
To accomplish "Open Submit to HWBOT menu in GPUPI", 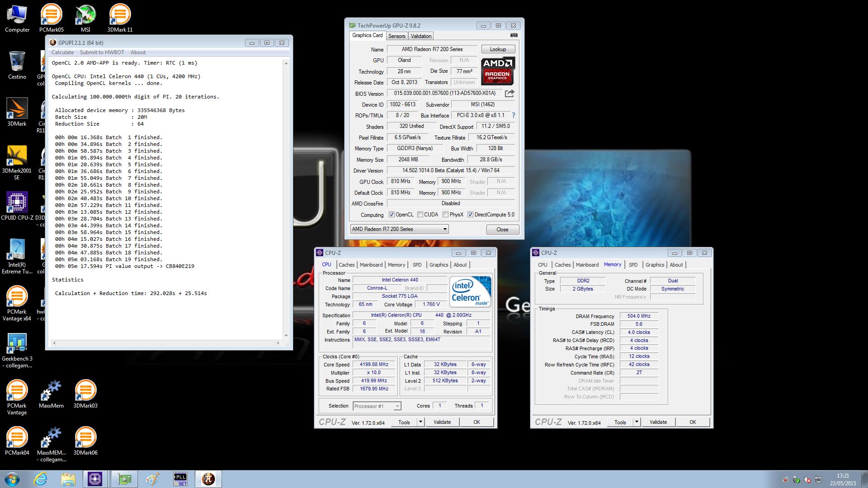I will pos(102,52).
